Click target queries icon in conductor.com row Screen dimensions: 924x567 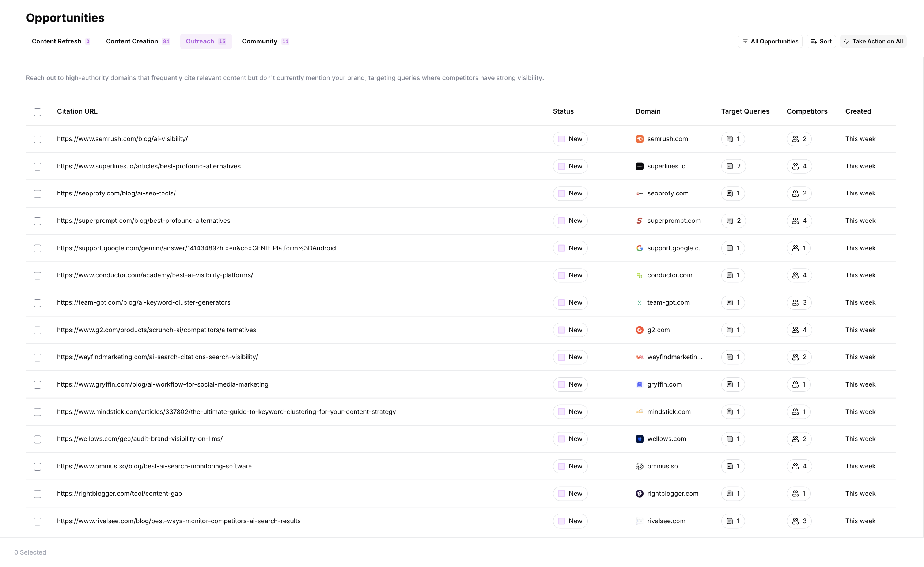[x=729, y=275]
